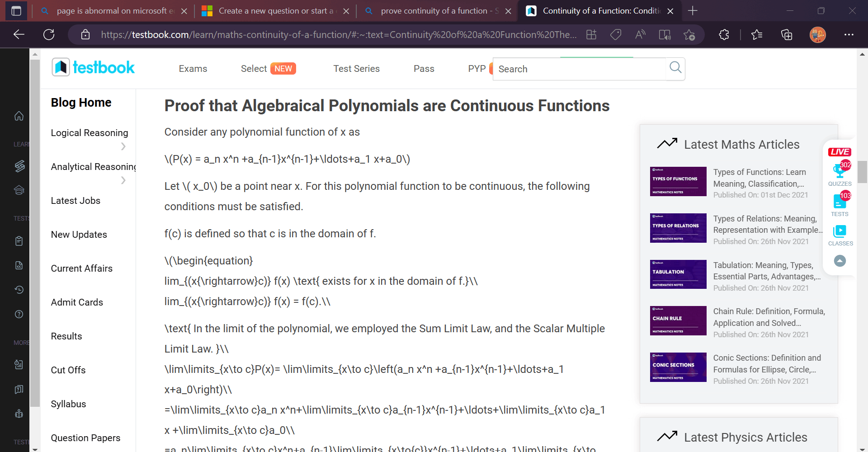Click the left sidebar scrollbar thumb
Viewport: 868px width, 452px height.
click(x=35, y=233)
